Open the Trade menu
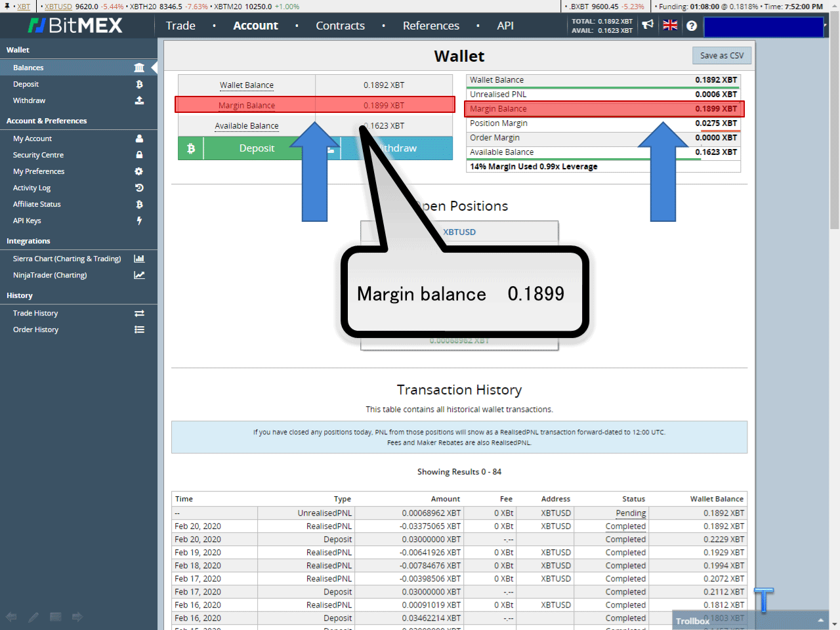 (180, 26)
